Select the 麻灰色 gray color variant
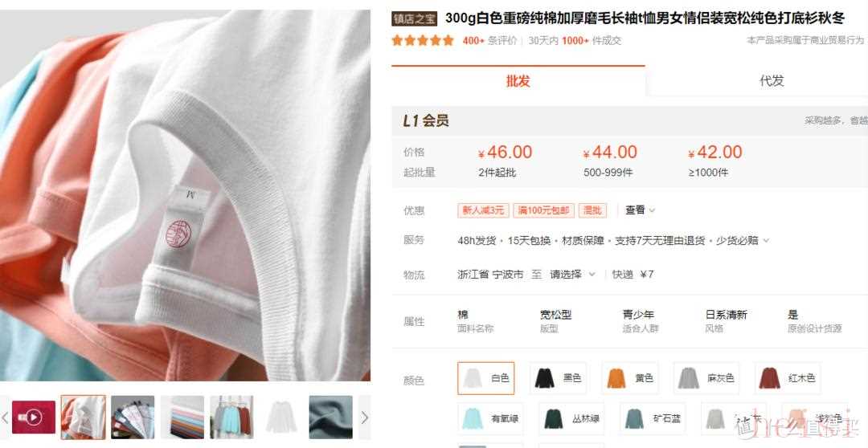The height and width of the screenshot is (448, 868). tap(706, 378)
